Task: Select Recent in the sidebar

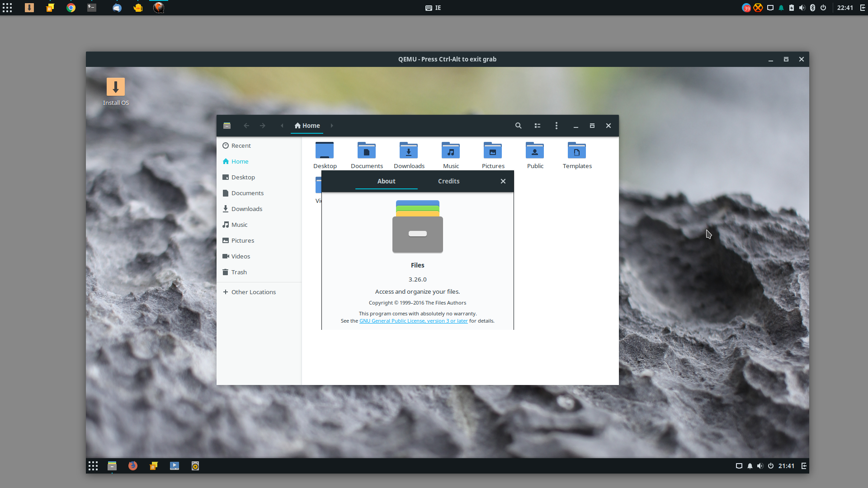Action: [x=259, y=145]
